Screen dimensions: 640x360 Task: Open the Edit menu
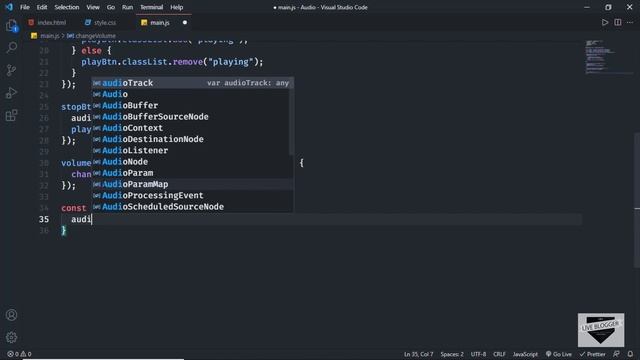click(42, 7)
